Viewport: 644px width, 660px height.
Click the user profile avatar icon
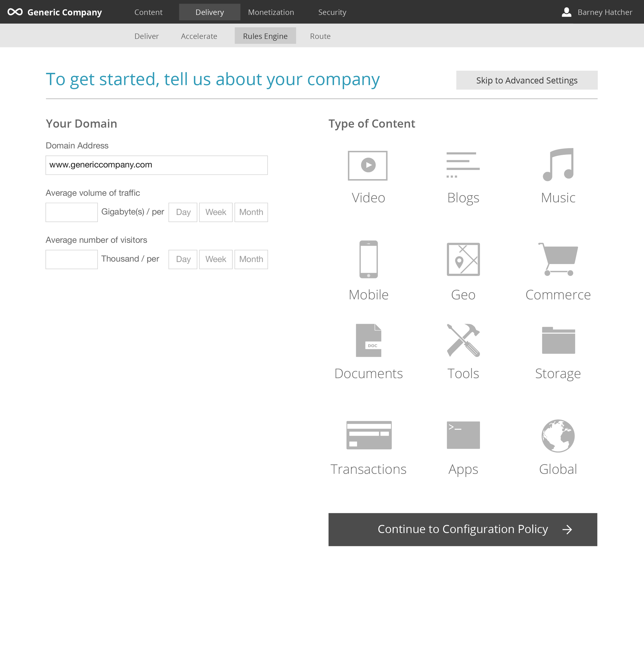pyautogui.click(x=566, y=12)
